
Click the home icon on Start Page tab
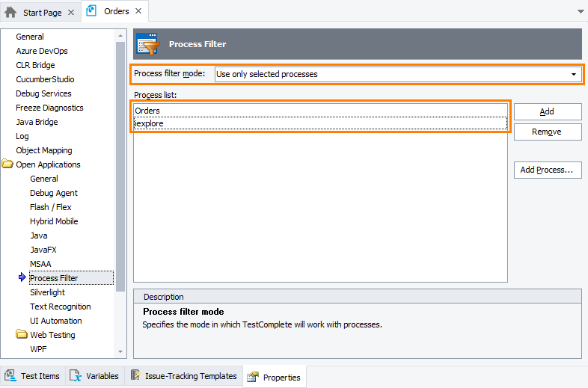pyautogui.click(x=10, y=13)
